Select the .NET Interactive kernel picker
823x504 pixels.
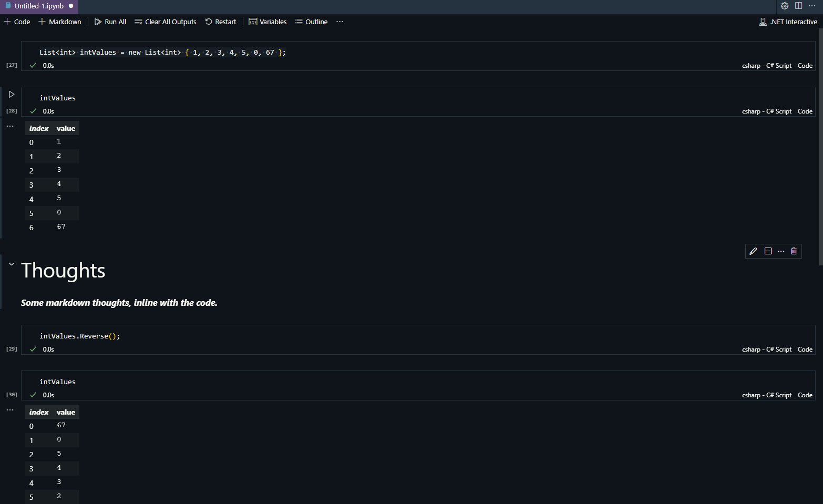point(788,22)
